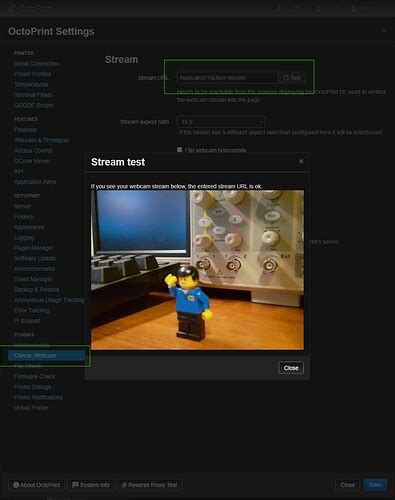Go to Backup & Restore

(x=37, y=289)
